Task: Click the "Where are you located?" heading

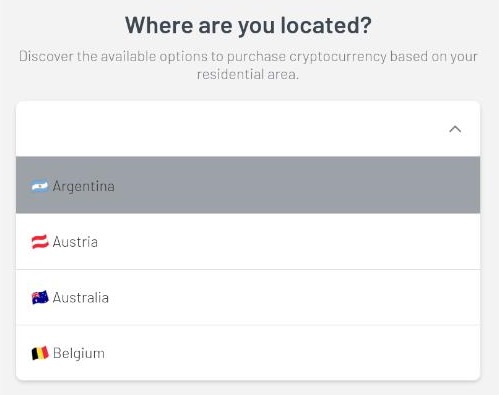Action: [x=248, y=25]
